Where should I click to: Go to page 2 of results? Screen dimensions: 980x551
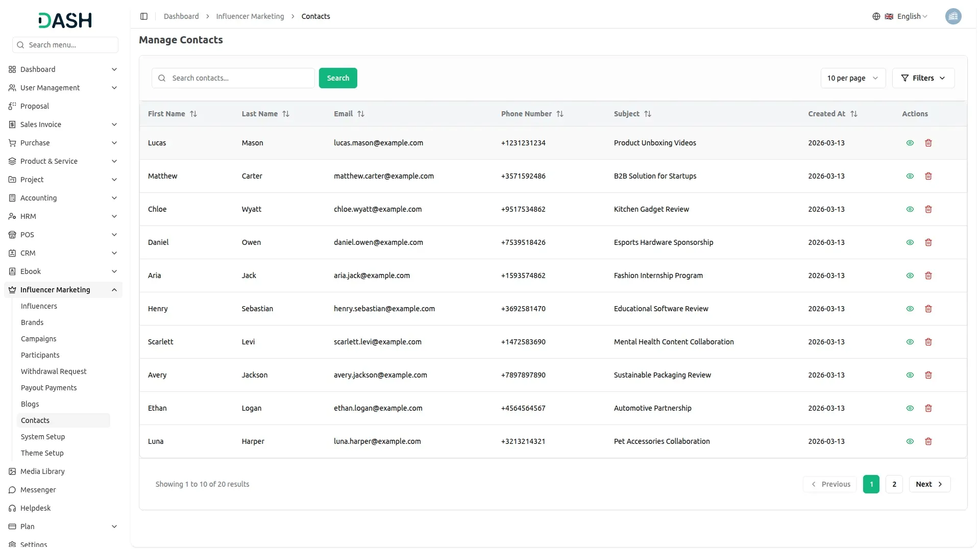[894, 484]
